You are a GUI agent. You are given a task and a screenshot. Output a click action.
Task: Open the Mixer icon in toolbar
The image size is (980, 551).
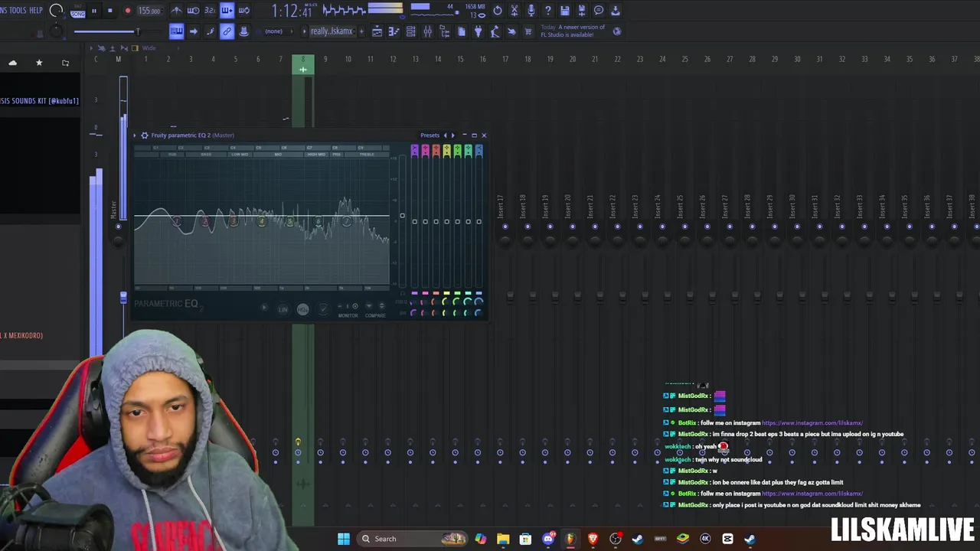coord(427,31)
